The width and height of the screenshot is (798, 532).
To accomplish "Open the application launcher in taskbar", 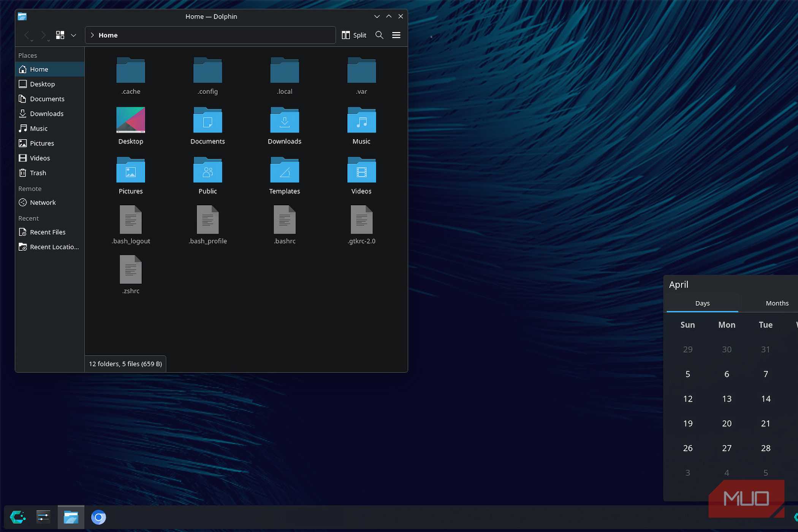I will click(x=17, y=517).
